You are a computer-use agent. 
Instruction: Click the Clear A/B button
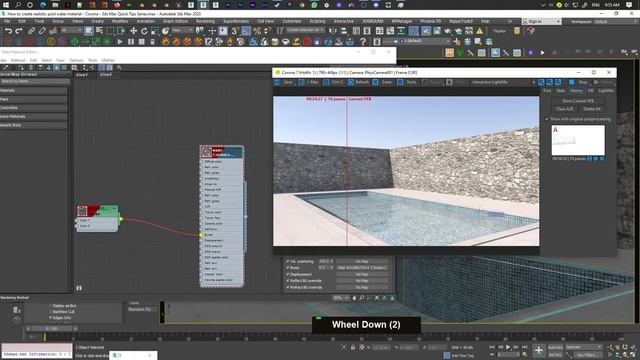[x=564, y=109]
